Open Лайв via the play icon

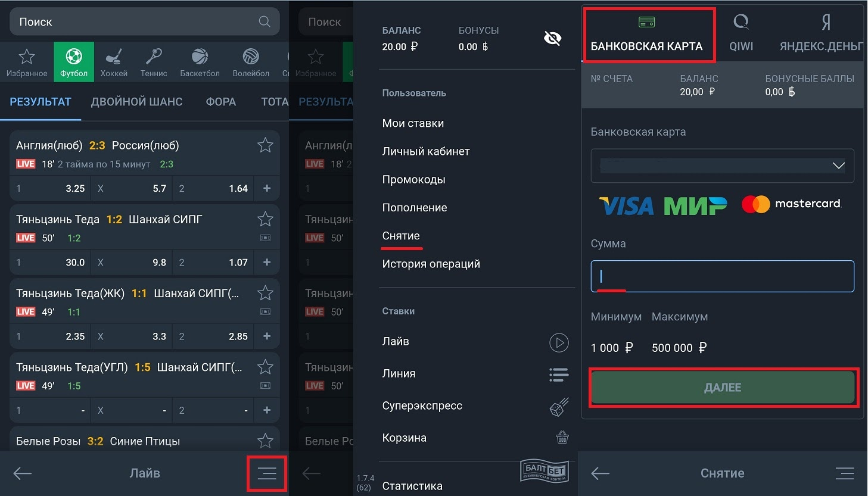point(558,342)
